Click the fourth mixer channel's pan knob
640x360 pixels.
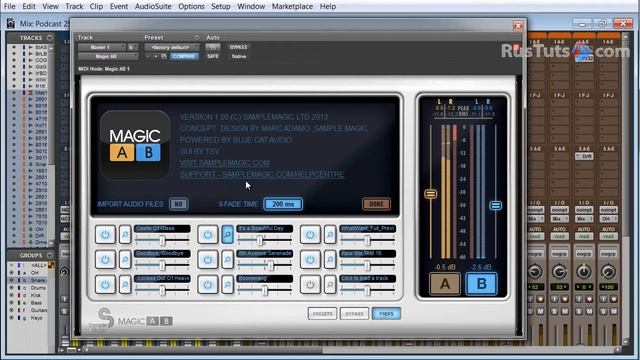coord(608,272)
